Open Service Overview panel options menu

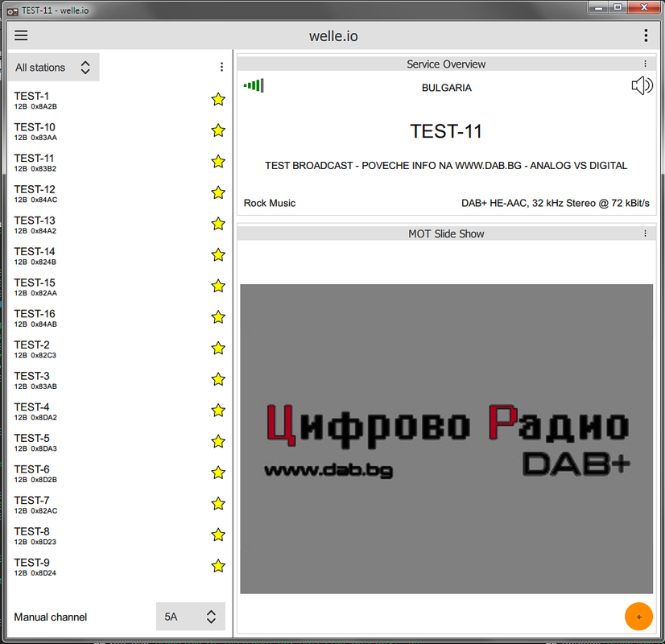645,64
